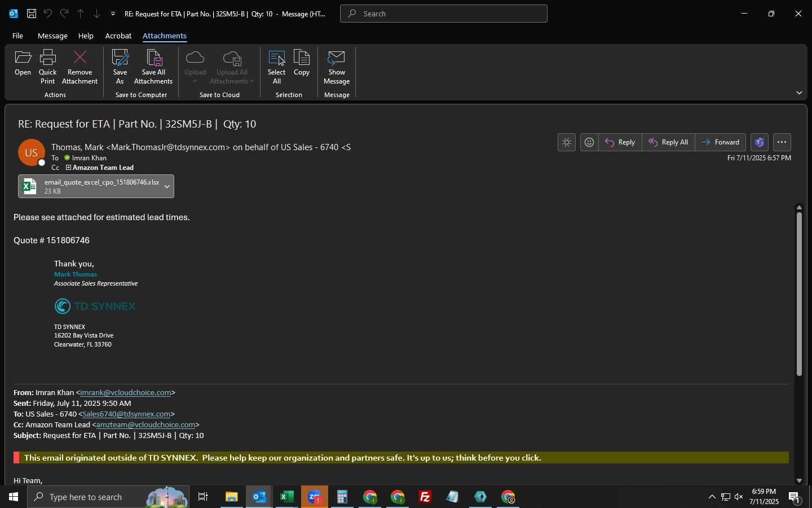Open Customize Quick Access Toolbar dropdown

[113, 14]
